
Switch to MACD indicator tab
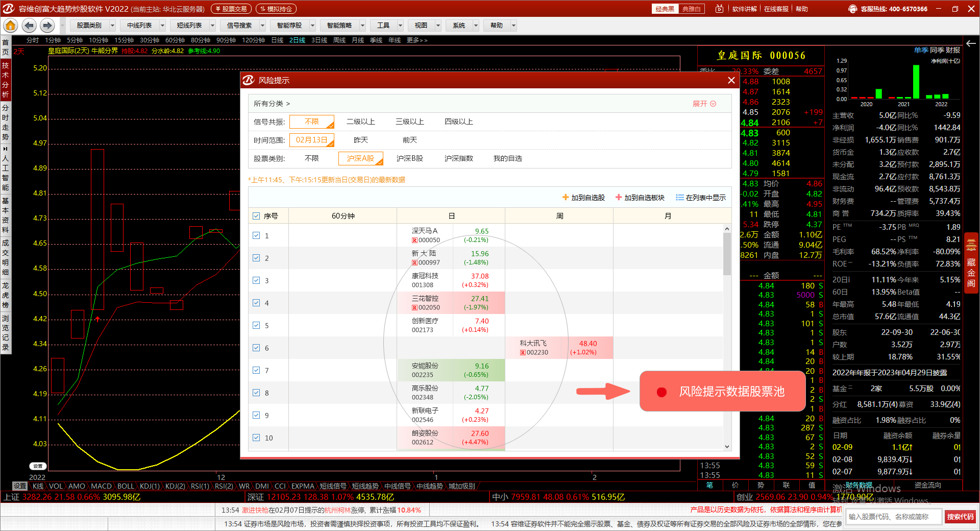pos(101,486)
